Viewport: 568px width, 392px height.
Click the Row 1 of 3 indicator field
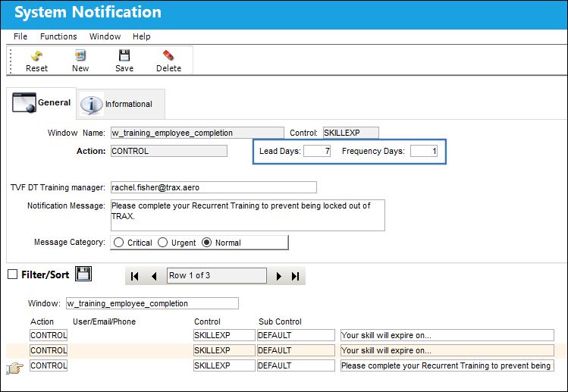click(x=217, y=275)
